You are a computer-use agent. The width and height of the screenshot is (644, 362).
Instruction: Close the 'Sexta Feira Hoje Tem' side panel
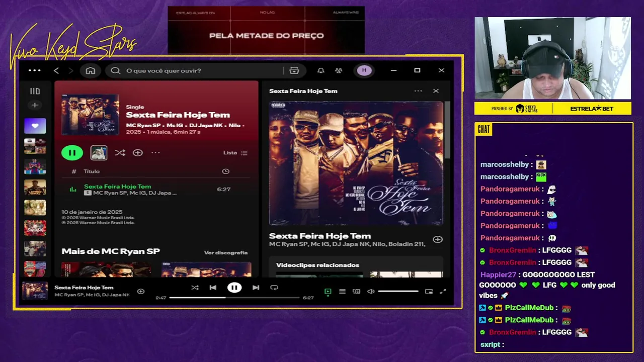[x=436, y=91]
